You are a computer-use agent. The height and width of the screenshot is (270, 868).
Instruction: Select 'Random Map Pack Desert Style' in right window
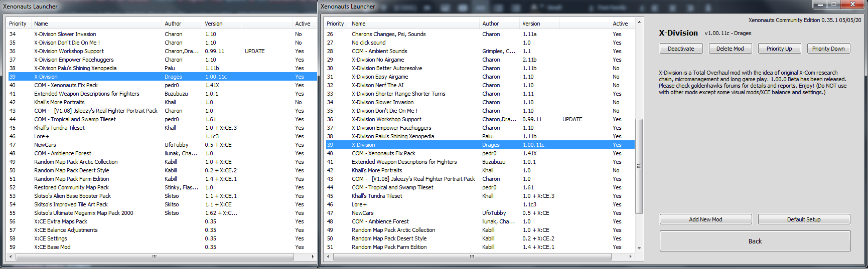tap(480, 238)
